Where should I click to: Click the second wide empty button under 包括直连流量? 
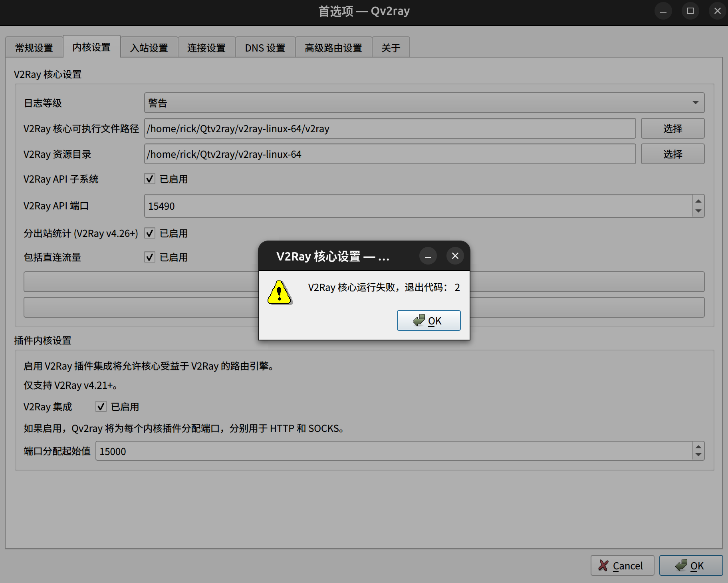pos(364,307)
